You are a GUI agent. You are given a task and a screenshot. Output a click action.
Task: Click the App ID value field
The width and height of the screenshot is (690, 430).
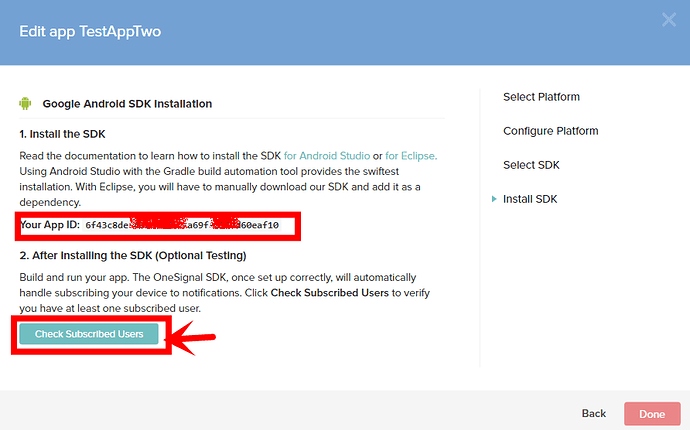click(x=182, y=225)
